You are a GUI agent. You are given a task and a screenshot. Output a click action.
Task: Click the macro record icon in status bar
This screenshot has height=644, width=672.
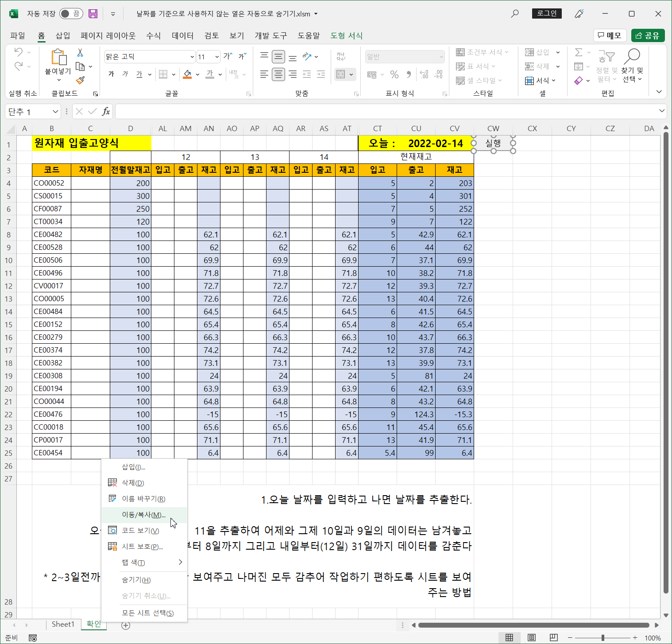[x=32, y=638]
